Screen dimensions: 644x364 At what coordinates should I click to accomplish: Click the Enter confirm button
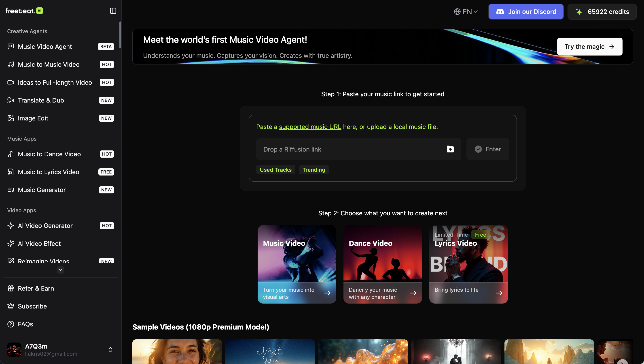point(487,149)
